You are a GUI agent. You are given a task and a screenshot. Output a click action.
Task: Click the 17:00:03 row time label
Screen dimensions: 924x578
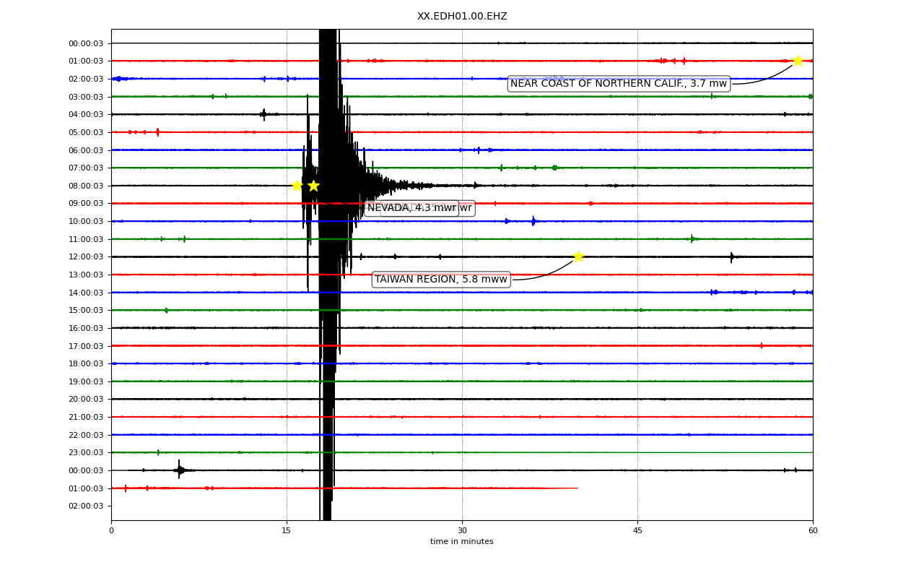pyautogui.click(x=86, y=346)
